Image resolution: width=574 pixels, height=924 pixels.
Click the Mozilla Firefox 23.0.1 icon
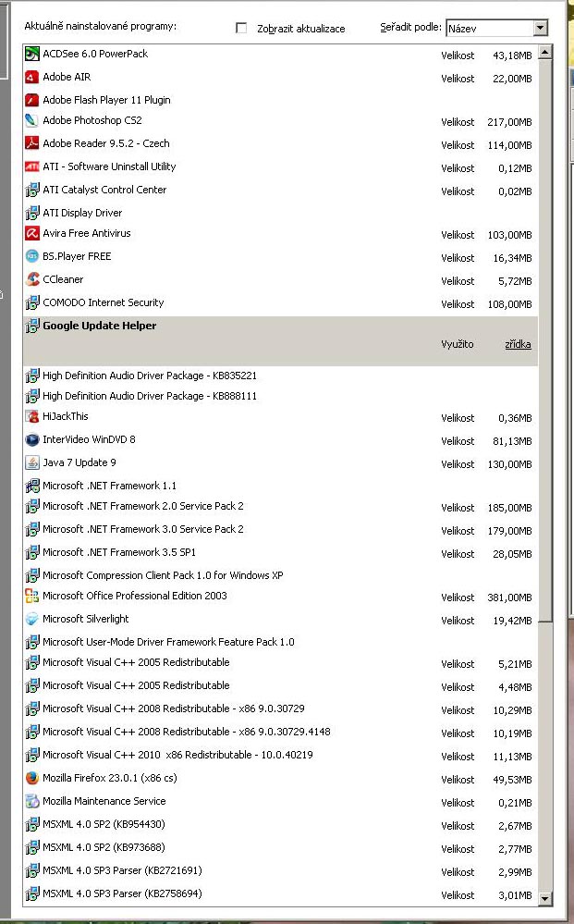tap(31, 778)
